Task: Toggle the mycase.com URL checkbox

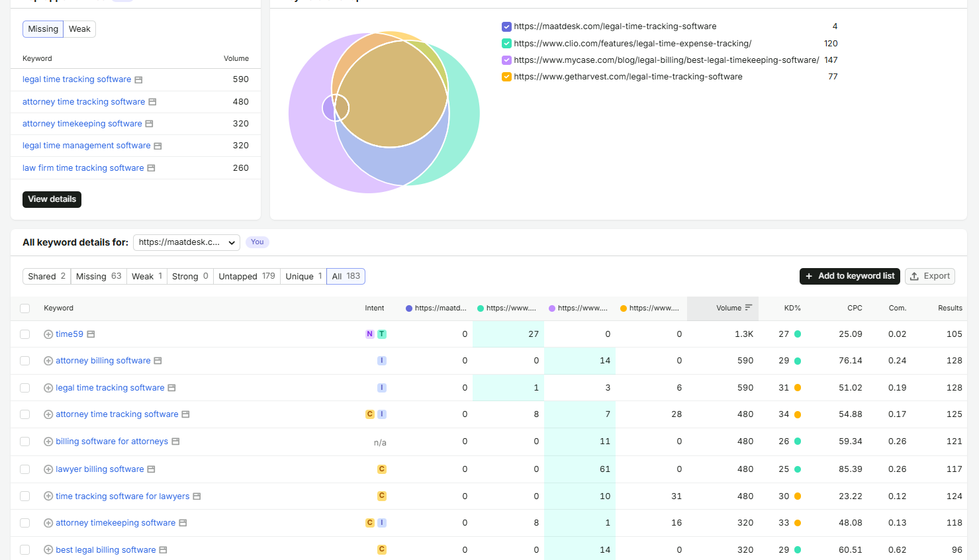Action: point(506,60)
